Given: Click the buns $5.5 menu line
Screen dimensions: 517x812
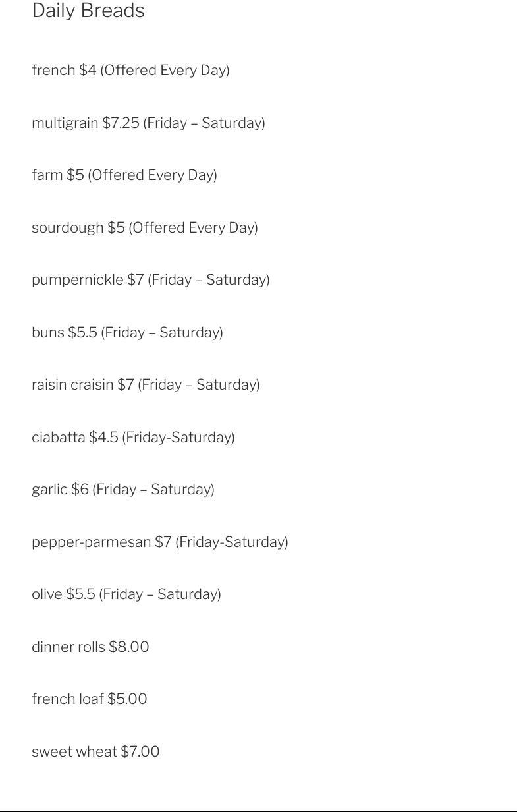Looking at the screenshot, I should click(x=127, y=332).
